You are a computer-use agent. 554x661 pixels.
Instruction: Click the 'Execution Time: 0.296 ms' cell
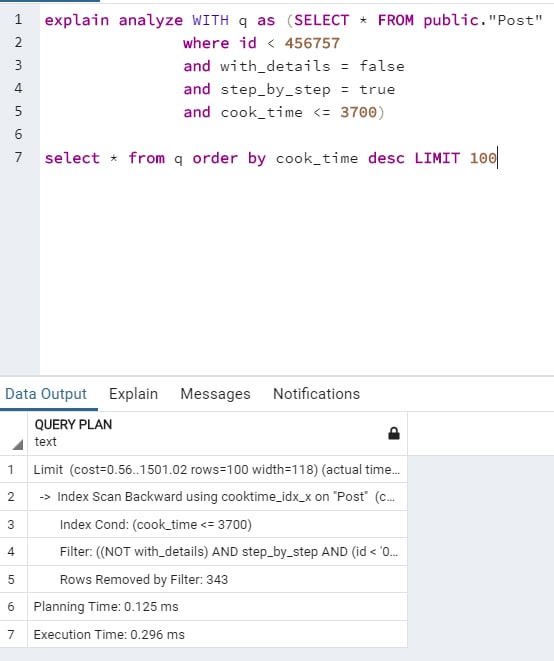[218, 634]
